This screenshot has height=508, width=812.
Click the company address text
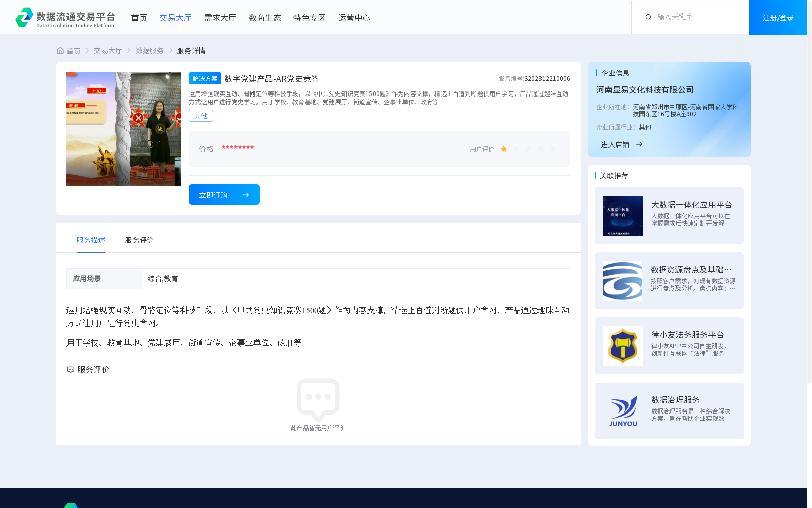click(x=686, y=111)
